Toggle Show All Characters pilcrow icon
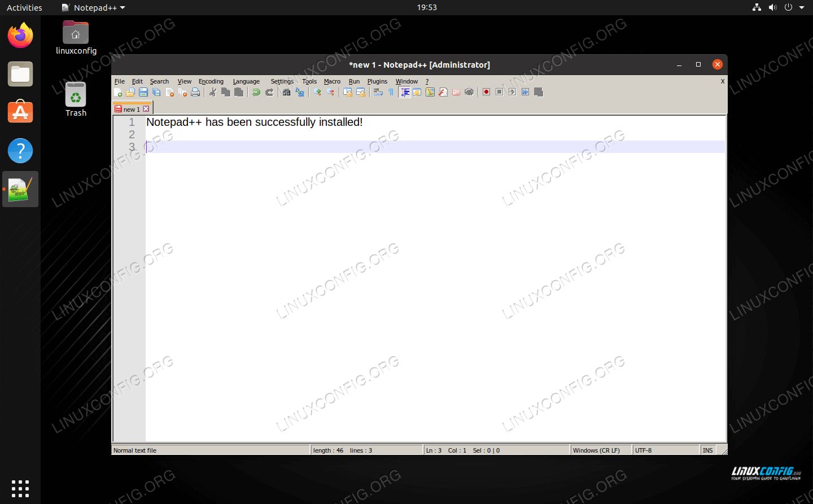This screenshot has height=504, width=813. 391,92
